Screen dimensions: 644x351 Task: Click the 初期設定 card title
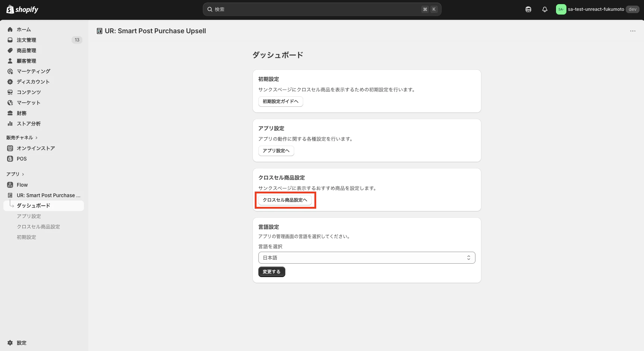coord(268,79)
